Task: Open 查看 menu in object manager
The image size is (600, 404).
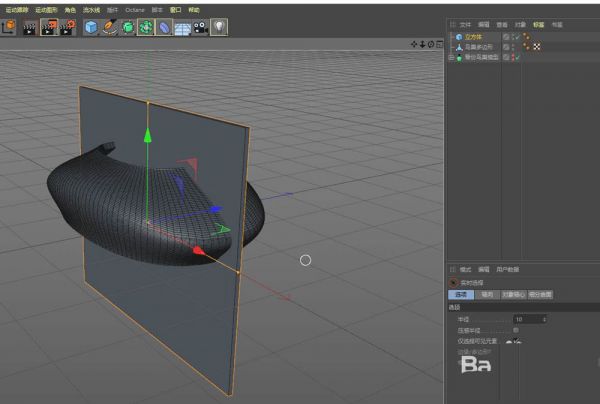Action: click(502, 24)
